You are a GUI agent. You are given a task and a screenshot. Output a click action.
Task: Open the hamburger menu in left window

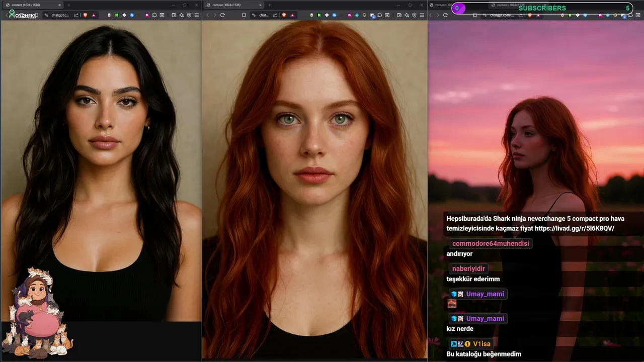197,15
